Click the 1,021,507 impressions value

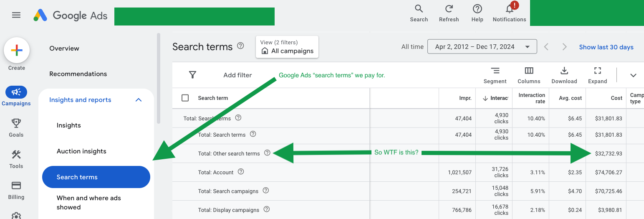point(459,172)
